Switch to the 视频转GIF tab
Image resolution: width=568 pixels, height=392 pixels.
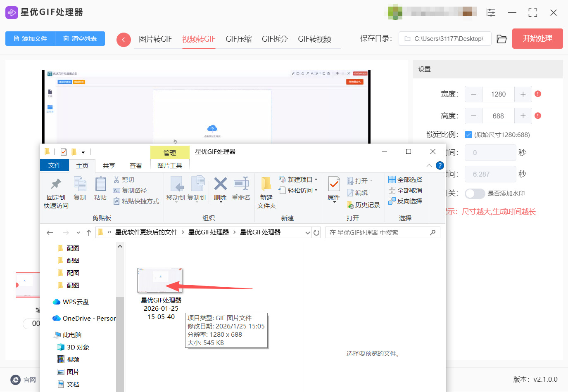(199, 39)
